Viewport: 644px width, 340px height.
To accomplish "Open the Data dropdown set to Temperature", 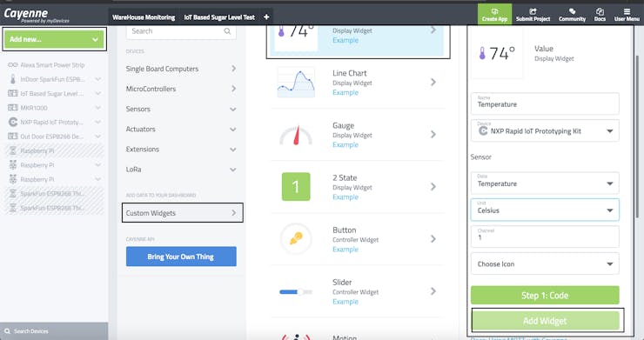I will point(545,183).
